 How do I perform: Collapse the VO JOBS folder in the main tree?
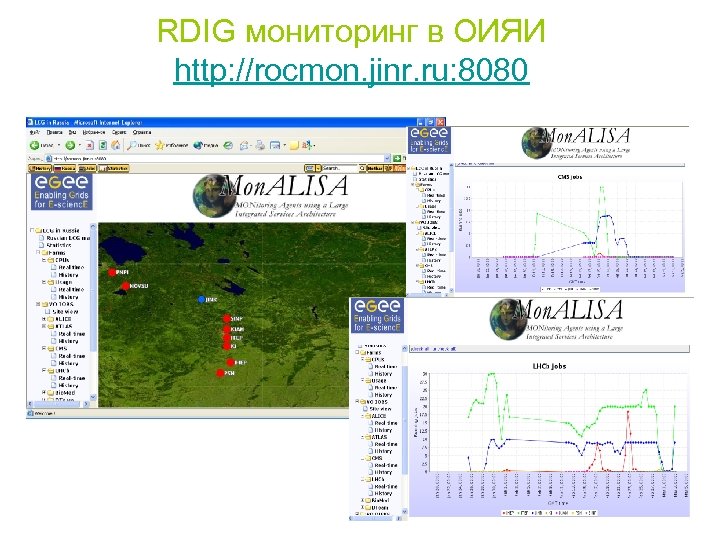click(x=38, y=304)
